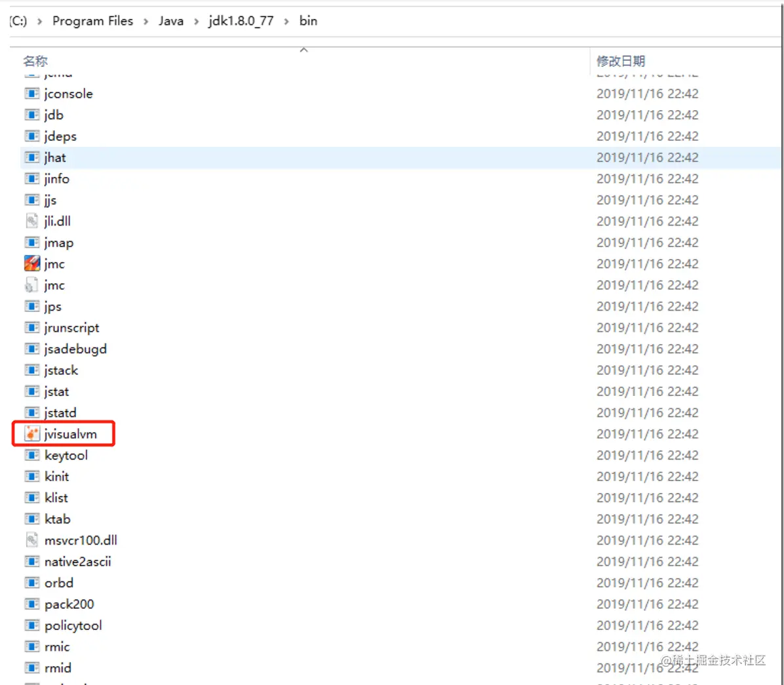This screenshot has height=685, width=784.
Task: Click the jstatd executable icon
Action: (x=31, y=412)
